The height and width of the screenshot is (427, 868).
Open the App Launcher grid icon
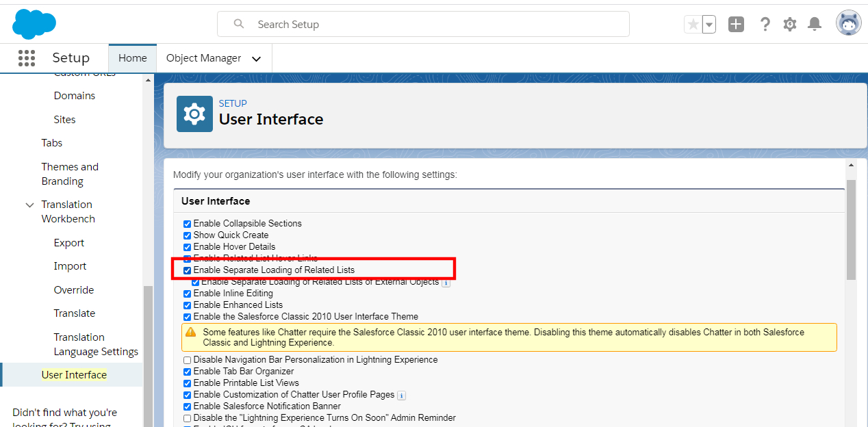pyautogui.click(x=26, y=58)
